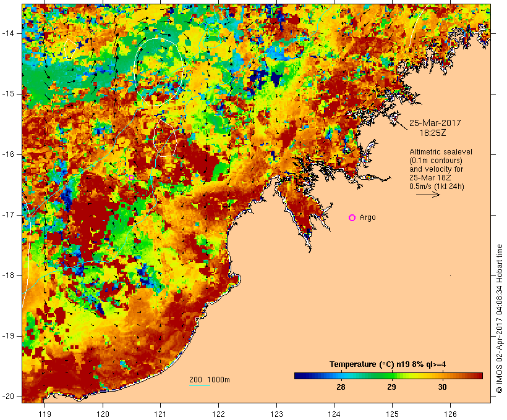Image resolution: width=507 pixels, height=420 pixels.
Task: Click the 'Temperature (°C) n19 8% ql>=4' title
Action: pyautogui.click(x=388, y=364)
